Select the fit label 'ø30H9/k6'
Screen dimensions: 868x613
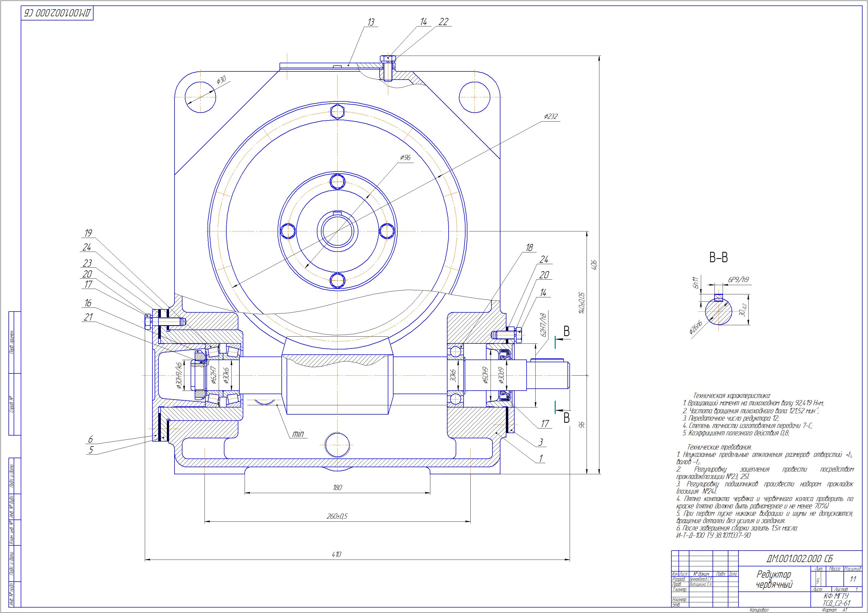click(x=179, y=376)
